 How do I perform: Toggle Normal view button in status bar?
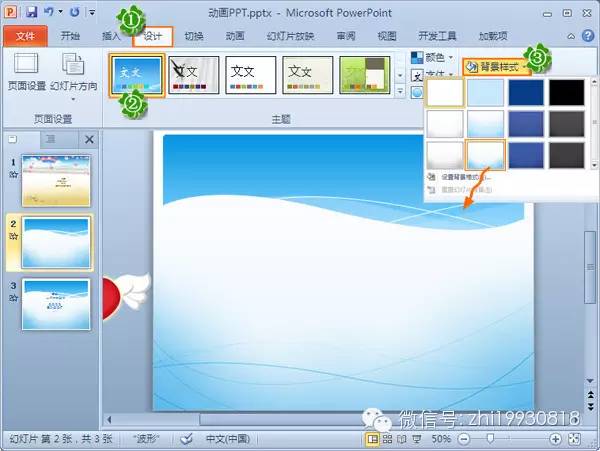[x=371, y=439]
